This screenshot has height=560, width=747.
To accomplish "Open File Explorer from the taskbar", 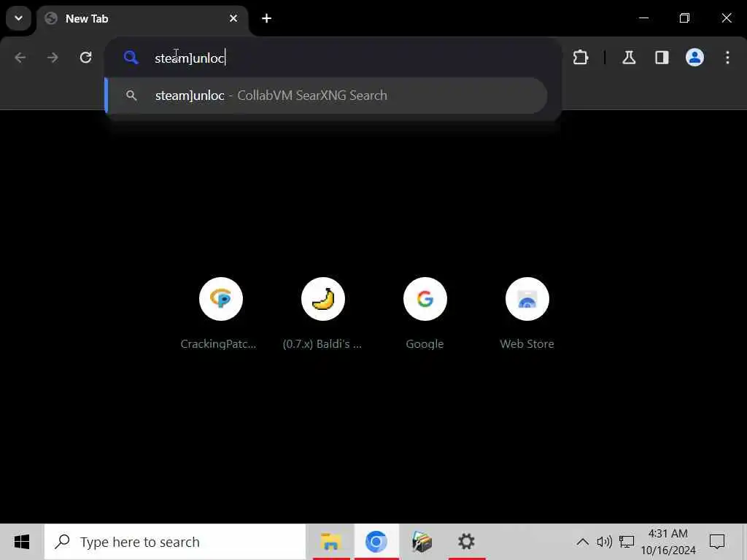I will (x=331, y=542).
